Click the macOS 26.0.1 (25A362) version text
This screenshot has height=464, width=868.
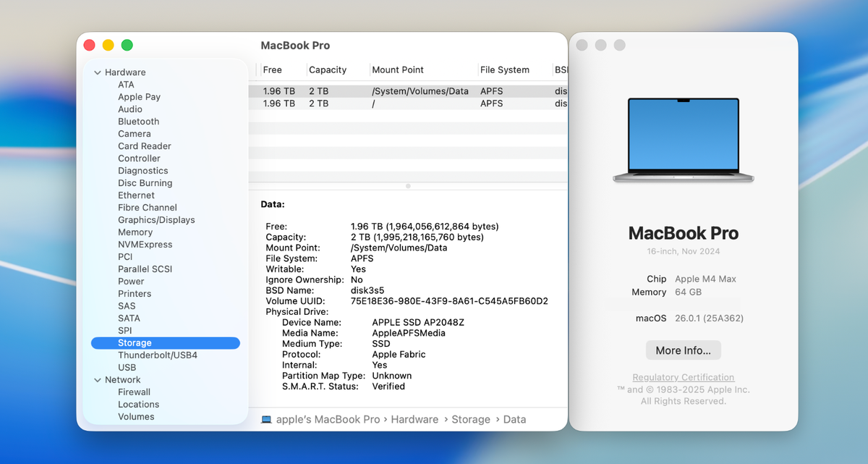pyautogui.click(x=709, y=319)
